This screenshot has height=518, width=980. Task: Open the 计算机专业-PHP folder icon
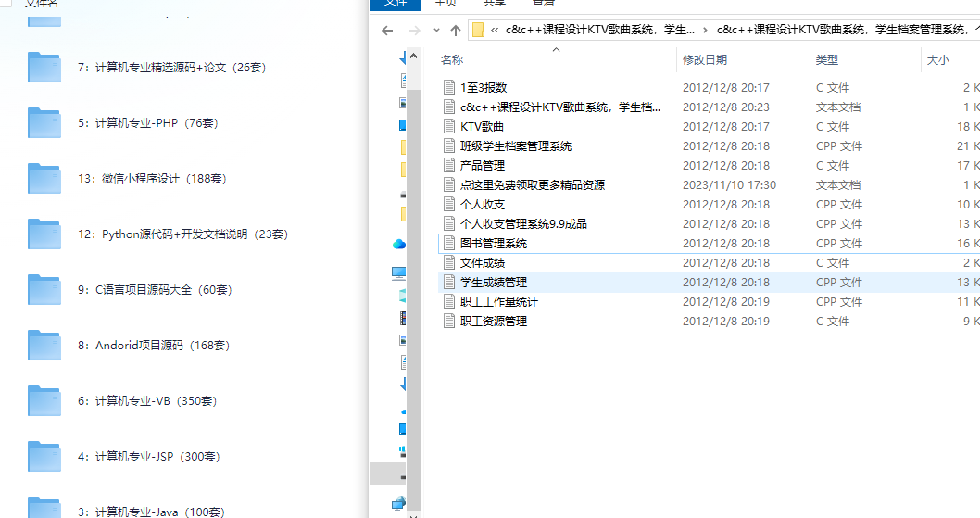coord(44,123)
